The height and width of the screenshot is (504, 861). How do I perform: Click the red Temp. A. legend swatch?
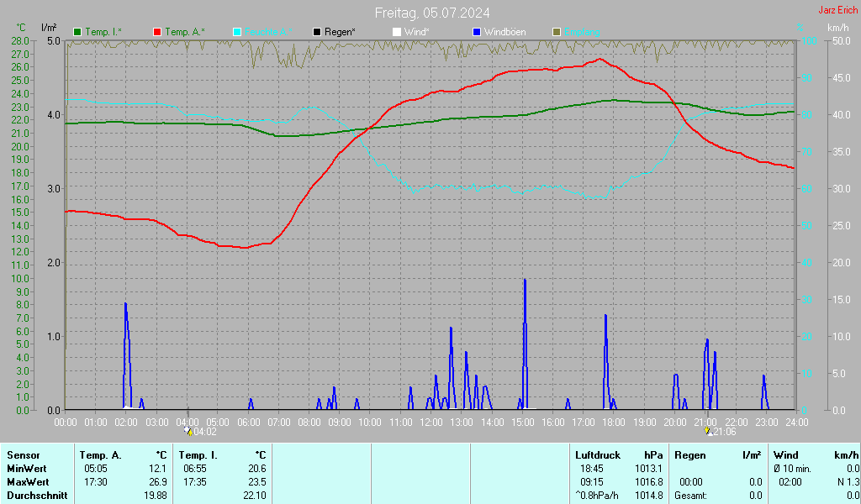[x=157, y=33]
